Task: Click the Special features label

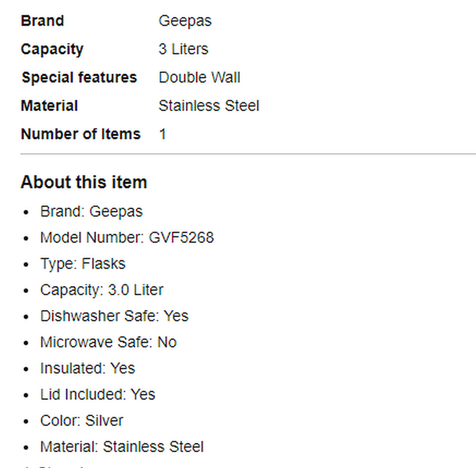Action: [x=79, y=77]
